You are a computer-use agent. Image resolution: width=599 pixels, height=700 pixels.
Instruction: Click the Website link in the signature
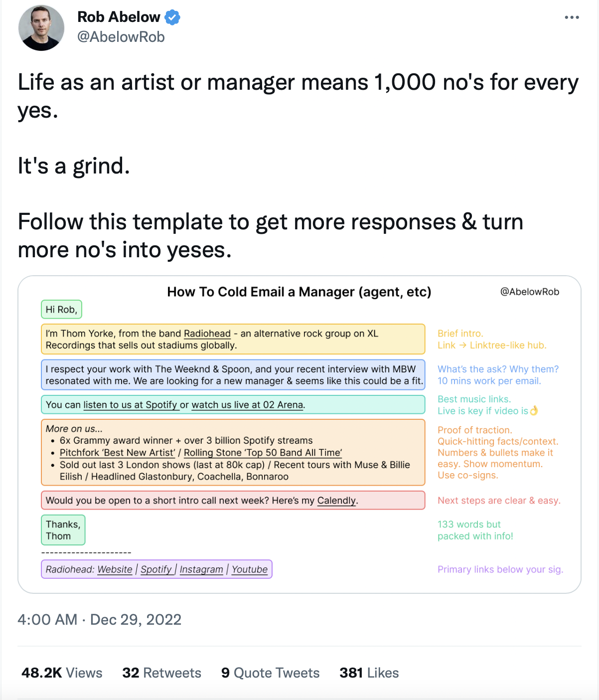pos(115,569)
